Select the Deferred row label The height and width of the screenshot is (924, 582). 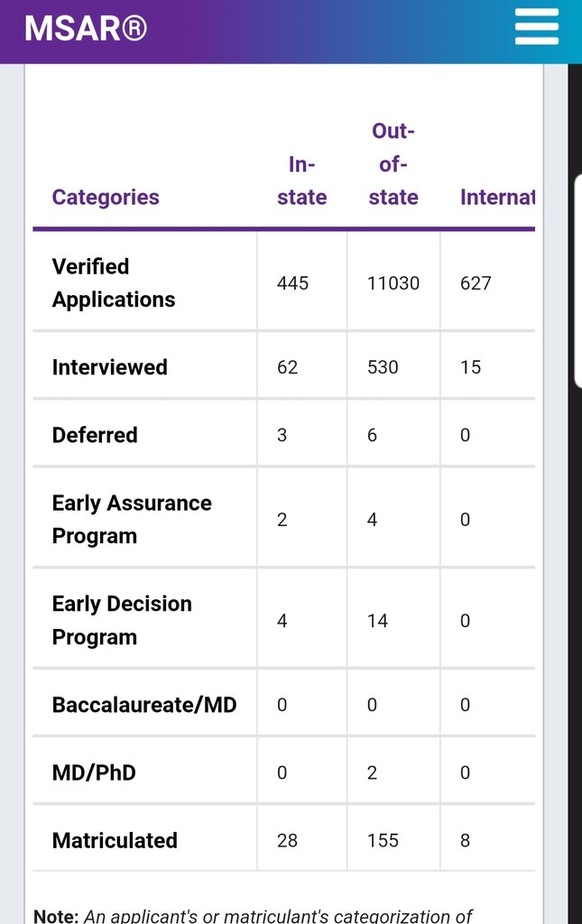click(95, 435)
